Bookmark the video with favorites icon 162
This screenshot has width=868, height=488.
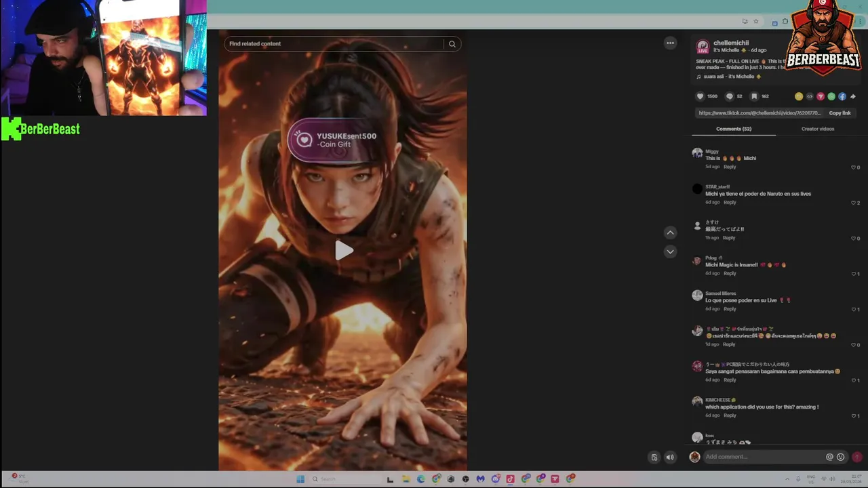[x=753, y=96]
